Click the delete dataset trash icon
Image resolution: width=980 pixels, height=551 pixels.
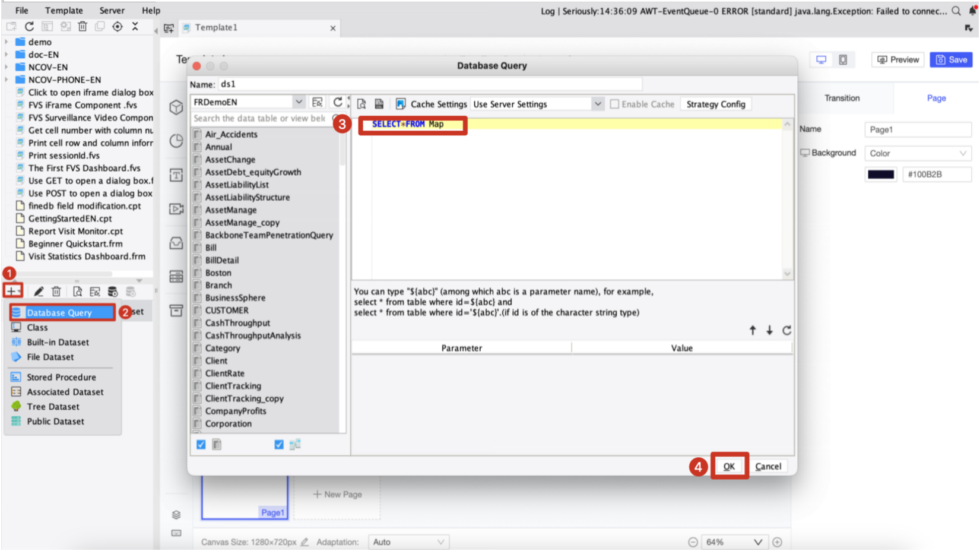[56, 291]
